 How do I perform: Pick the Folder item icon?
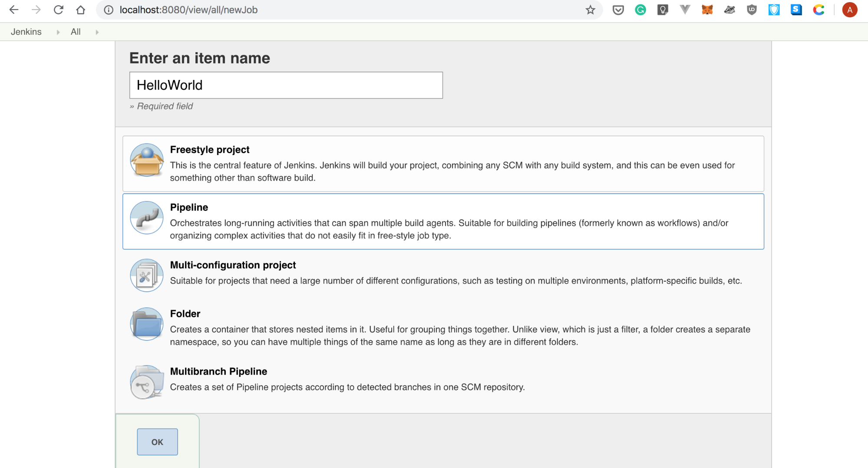click(x=147, y=324)
